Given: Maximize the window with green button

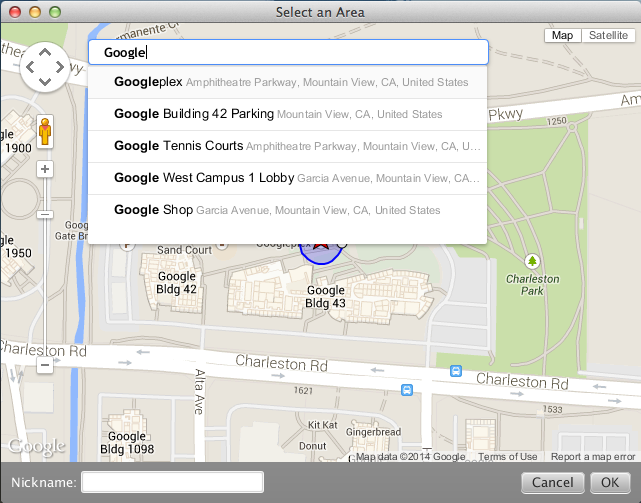Looking at the screenshot, I should 55,12.
